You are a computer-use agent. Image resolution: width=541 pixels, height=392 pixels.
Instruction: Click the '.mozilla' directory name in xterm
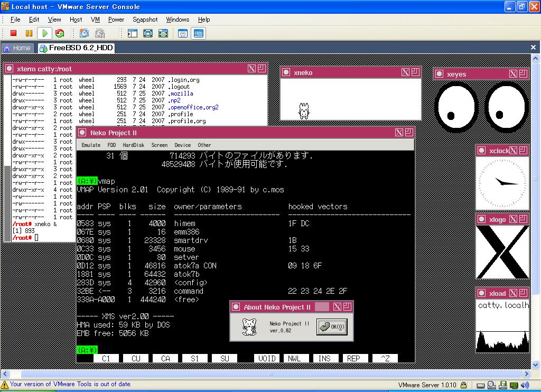tap(181, 94)
